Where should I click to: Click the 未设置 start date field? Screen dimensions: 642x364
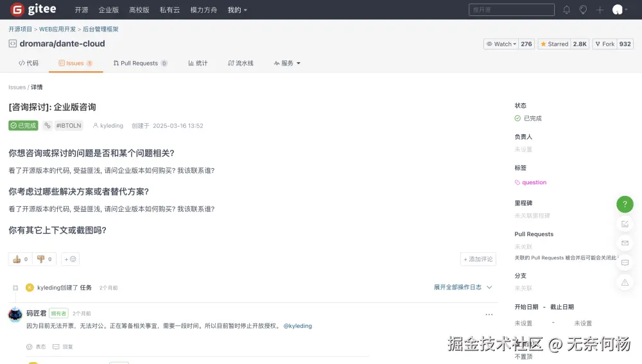523,323
